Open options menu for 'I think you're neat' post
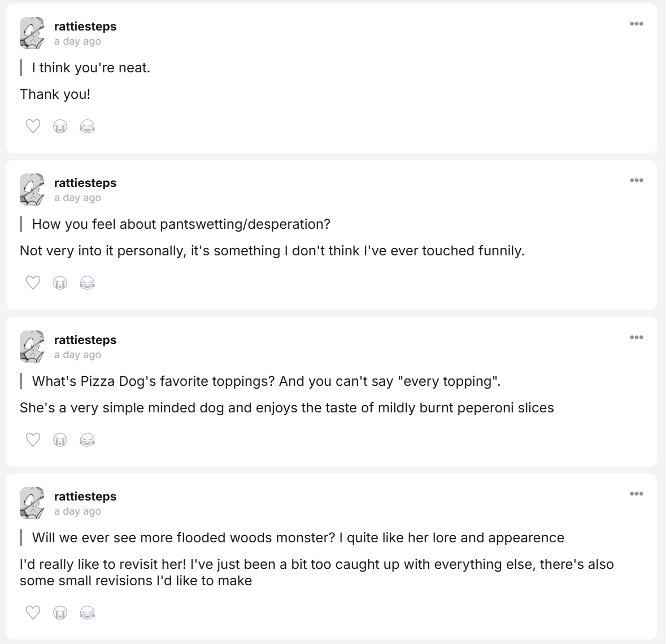This screenshot has height=644, width=666. 636,24
